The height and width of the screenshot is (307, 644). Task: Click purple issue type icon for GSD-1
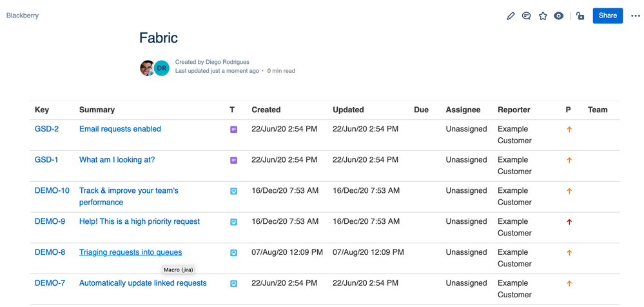click(234, 161)
